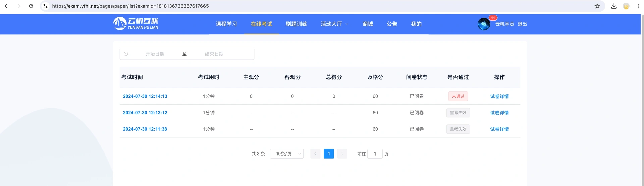Click 1分钟 duration in 12:11:38 row

(209, 129)
